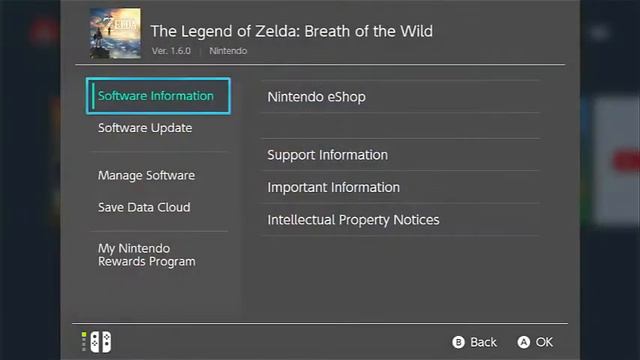Image resolution: width=640 pixels, height=360 pixels.
Task: Select the OK label
Action: [544, 342]
